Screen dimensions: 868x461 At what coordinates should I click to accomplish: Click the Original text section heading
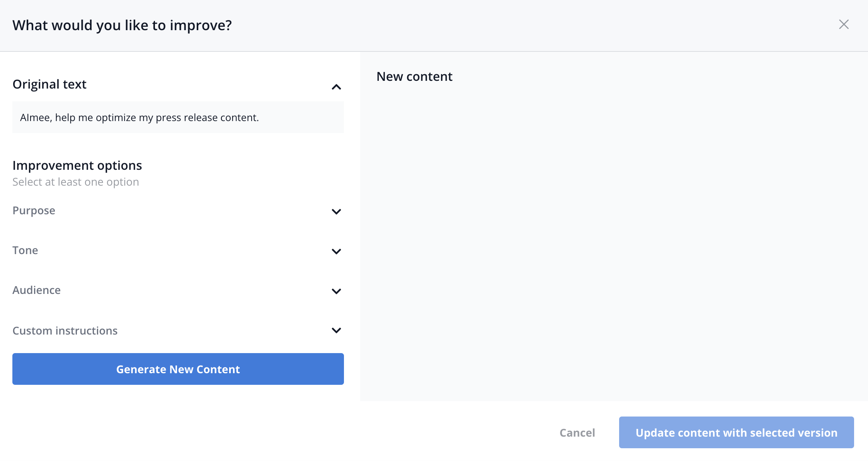[x=49, y=84]
